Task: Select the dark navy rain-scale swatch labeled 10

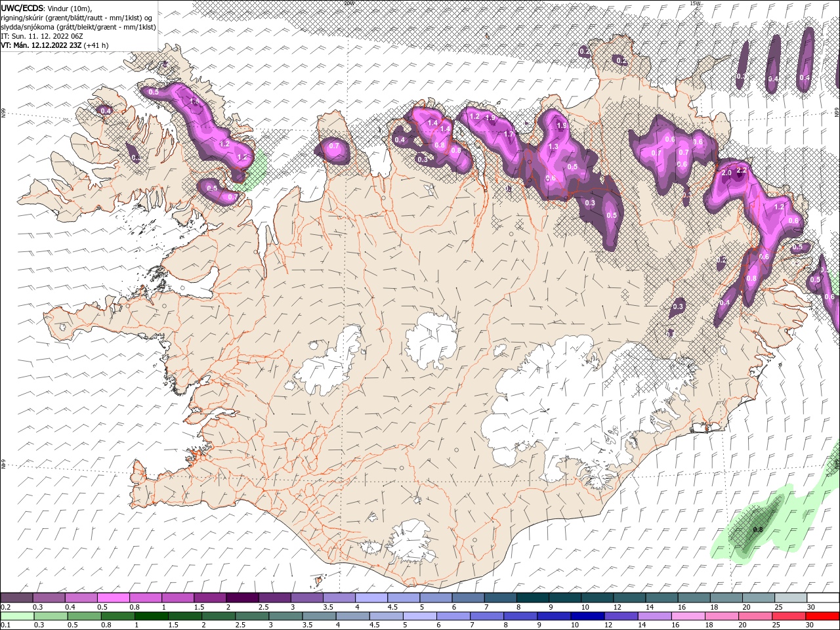Action: point(586,616)
